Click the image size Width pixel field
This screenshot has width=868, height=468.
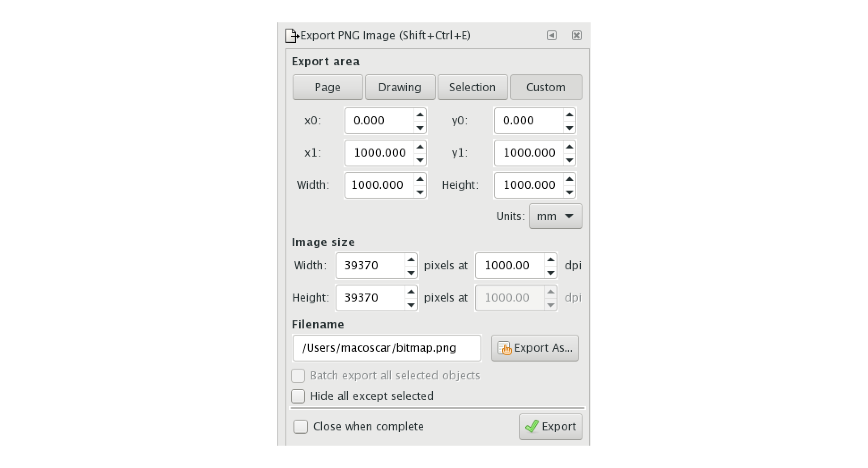[370, 266]
